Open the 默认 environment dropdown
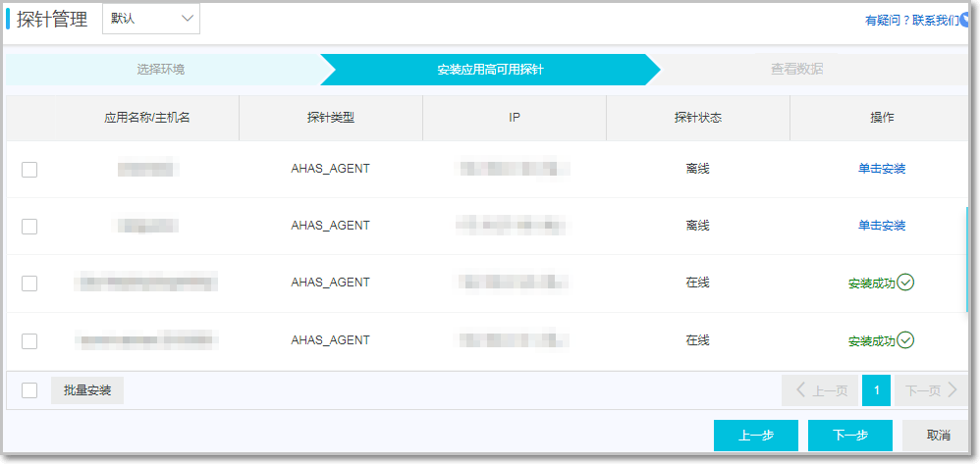The width and height of the screenshot is (980, 464). pos(151,19)
